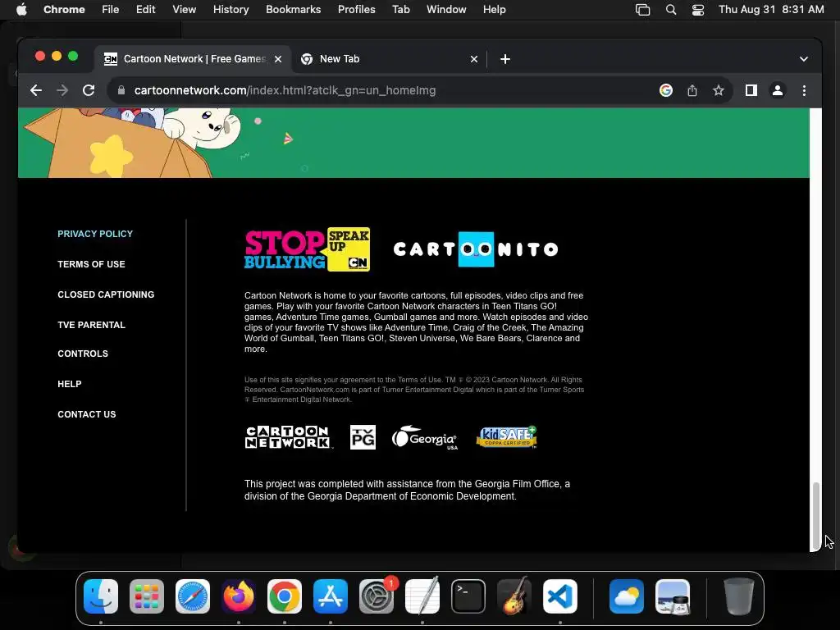
Task: Open the Privacy Policy link
Action: pyautogui.click(x=95, y=234)
